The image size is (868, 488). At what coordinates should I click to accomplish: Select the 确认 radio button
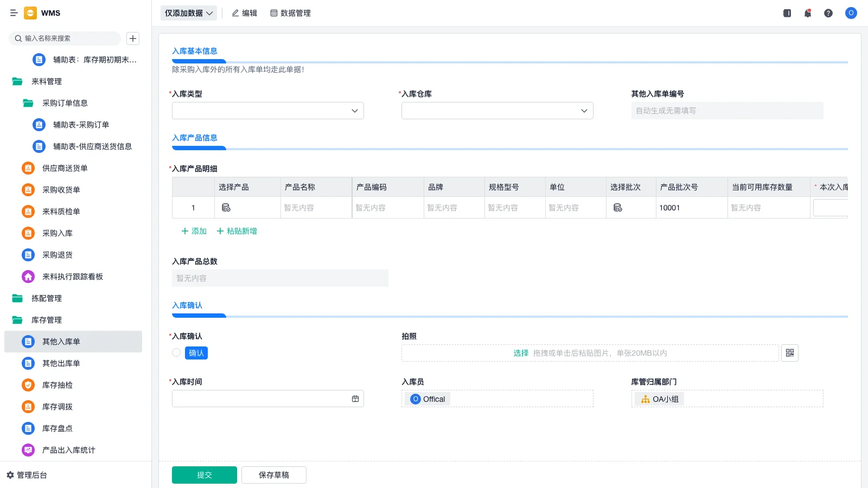click(176, 353)
